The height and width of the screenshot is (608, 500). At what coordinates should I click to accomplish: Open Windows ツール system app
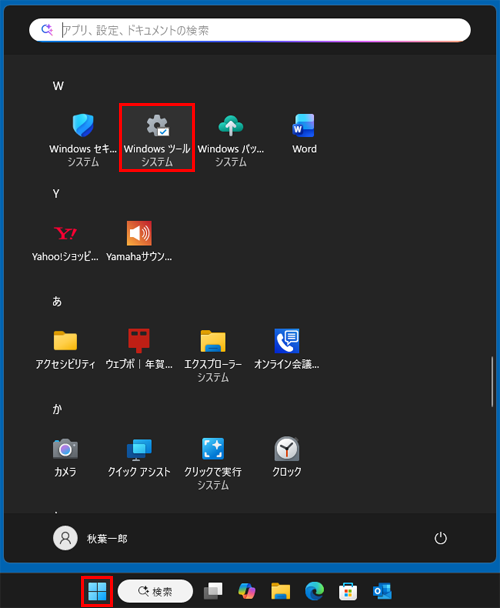(157, 140)
